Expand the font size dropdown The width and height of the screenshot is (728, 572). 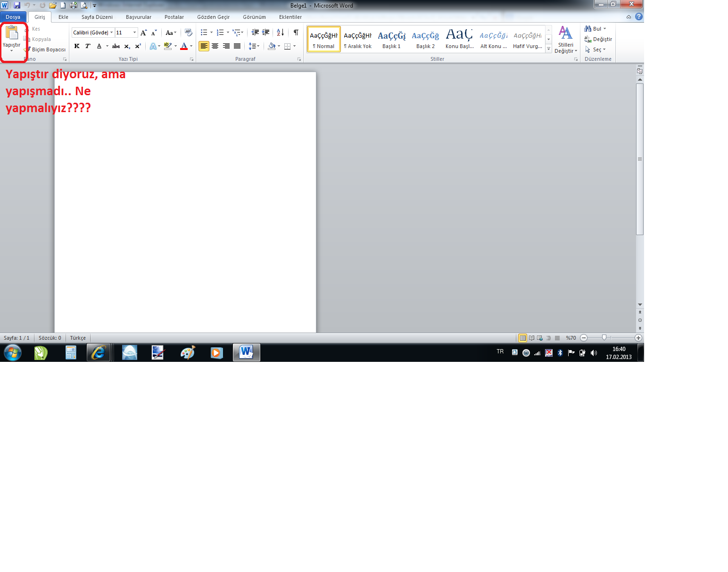pos(135,33)
